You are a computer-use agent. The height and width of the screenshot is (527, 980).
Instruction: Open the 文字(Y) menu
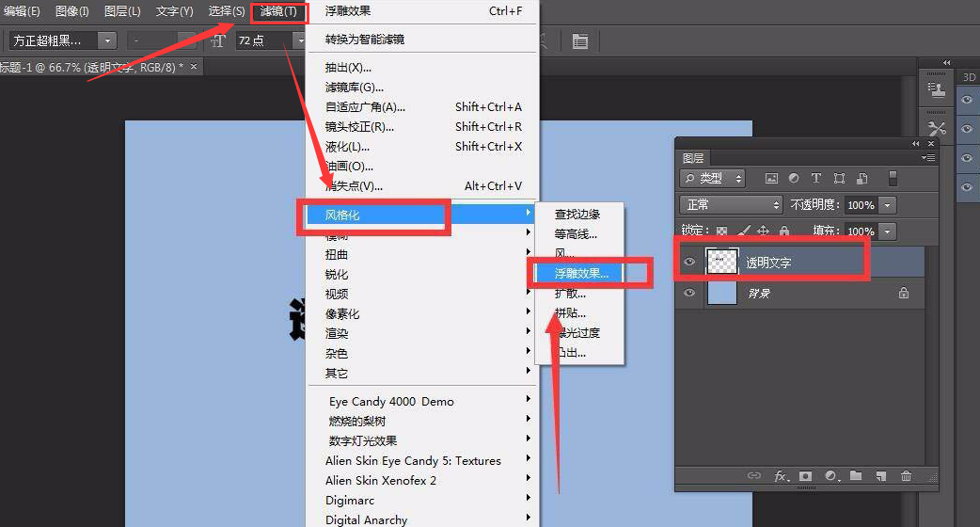tap(174, 11)
